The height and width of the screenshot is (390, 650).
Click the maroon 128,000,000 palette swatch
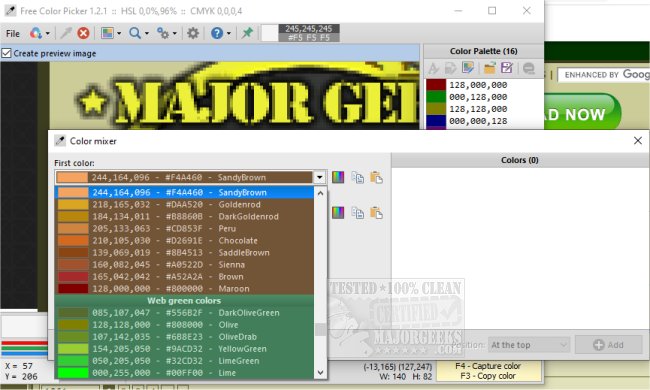[x=436, y=85]
